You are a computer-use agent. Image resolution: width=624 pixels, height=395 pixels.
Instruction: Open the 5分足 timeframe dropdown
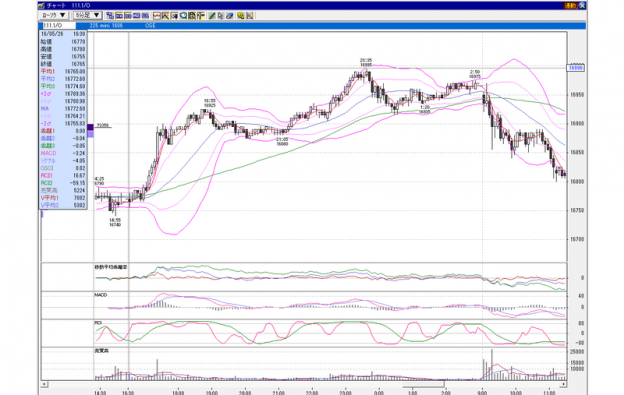point(87,15)
